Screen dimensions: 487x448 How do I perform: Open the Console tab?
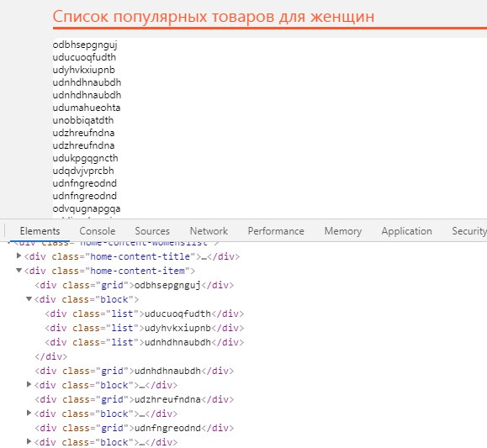coord(98,231)
